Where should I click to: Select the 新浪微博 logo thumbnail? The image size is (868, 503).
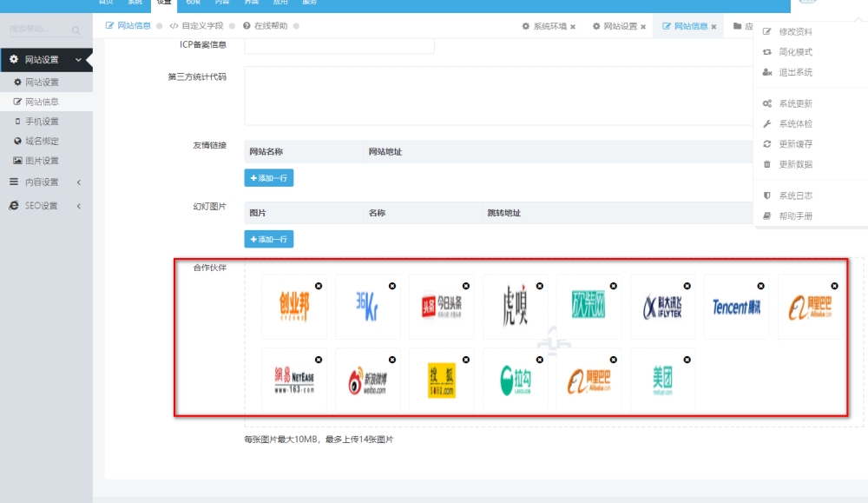[x=367, y=380]
